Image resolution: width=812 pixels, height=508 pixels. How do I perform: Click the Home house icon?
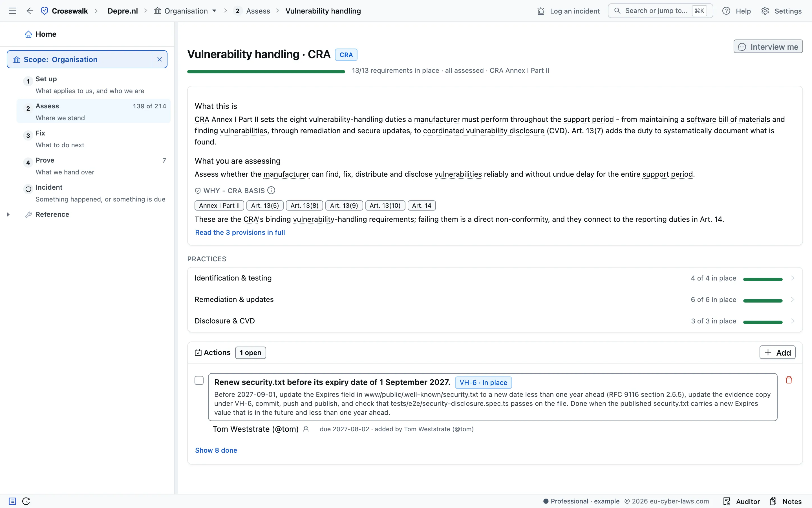(x=28, y=34)
